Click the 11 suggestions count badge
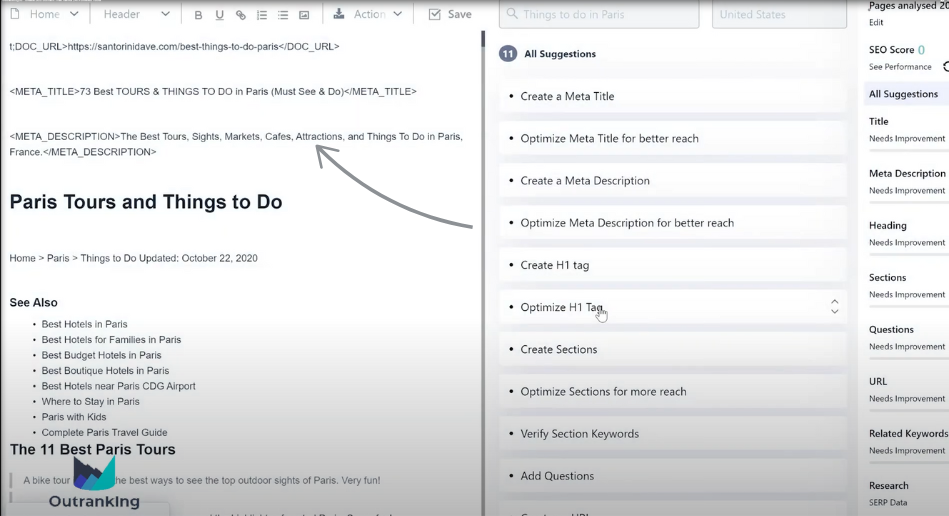Image resolution: width=949 pixels, height=516 pixels. (x=507, y=54)
